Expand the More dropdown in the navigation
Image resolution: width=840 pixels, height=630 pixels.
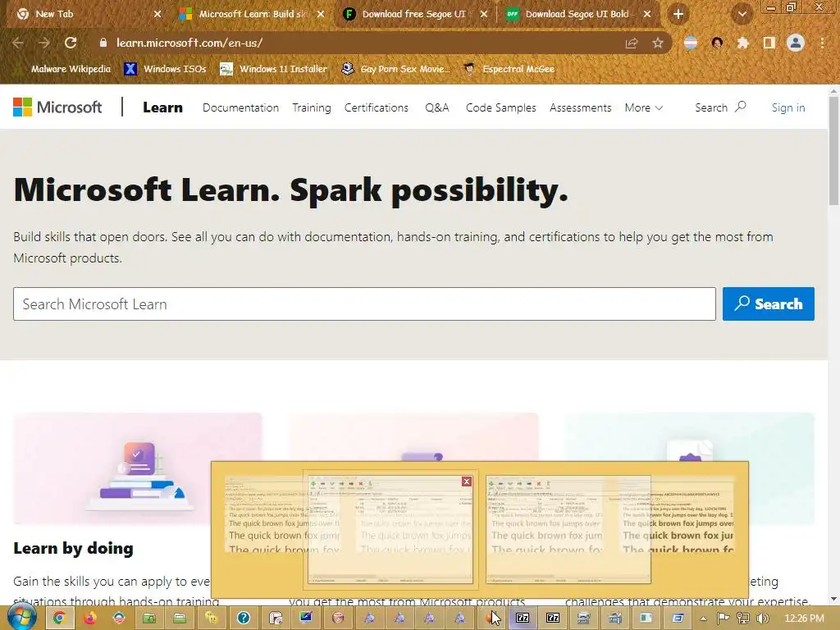[x=643, y=107]
